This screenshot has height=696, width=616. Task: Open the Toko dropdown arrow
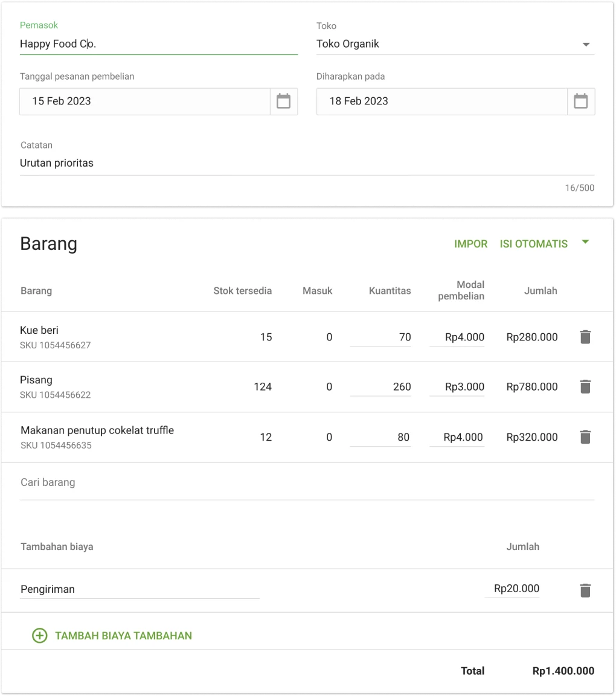click(x=585, y=44)
